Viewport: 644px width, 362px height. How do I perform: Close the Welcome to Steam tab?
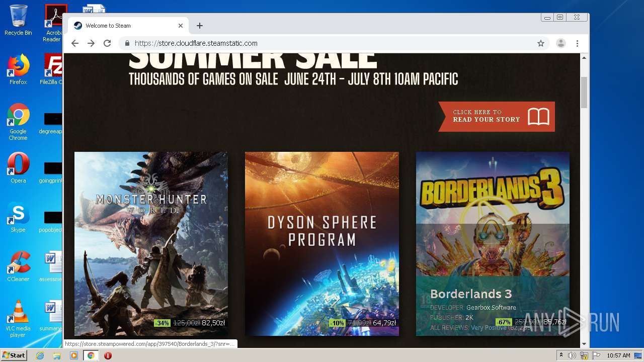181,26
